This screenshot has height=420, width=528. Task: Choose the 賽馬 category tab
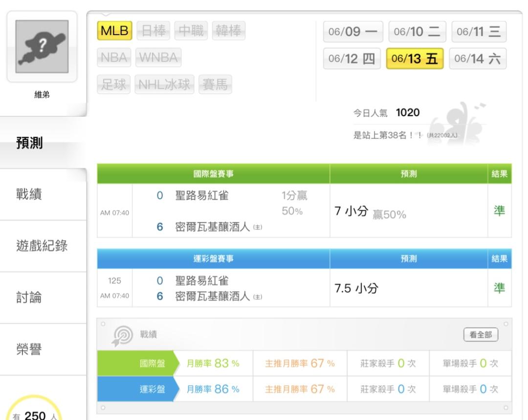[215, 84]
